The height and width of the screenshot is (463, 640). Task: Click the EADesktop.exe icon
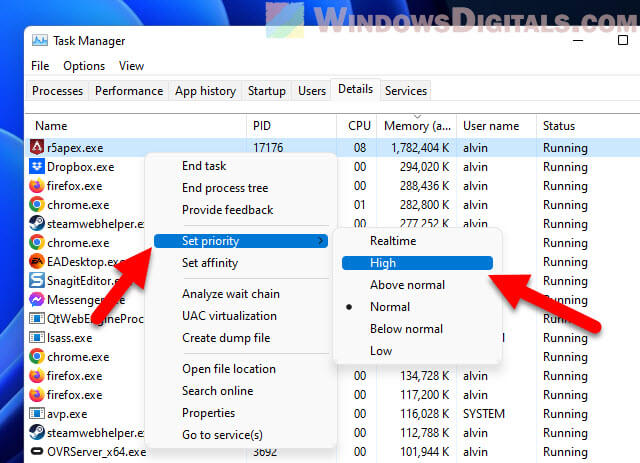pyautogui.click(x=37, y=261)
